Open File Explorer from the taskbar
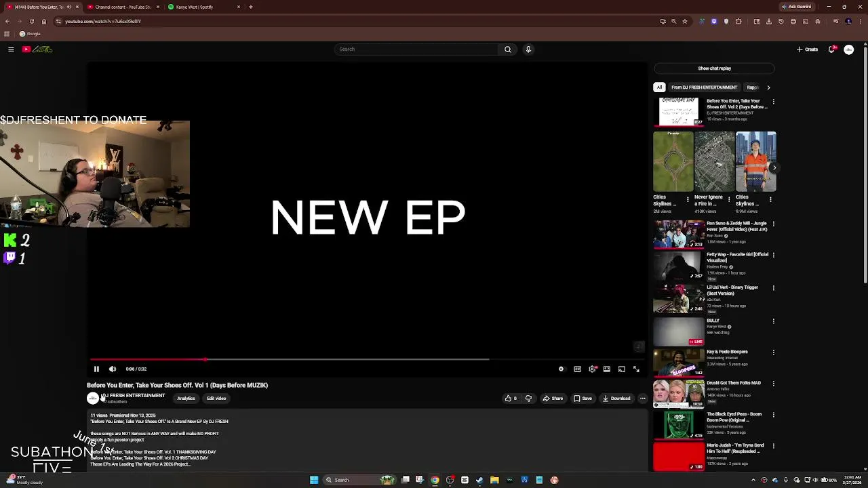 494,481
